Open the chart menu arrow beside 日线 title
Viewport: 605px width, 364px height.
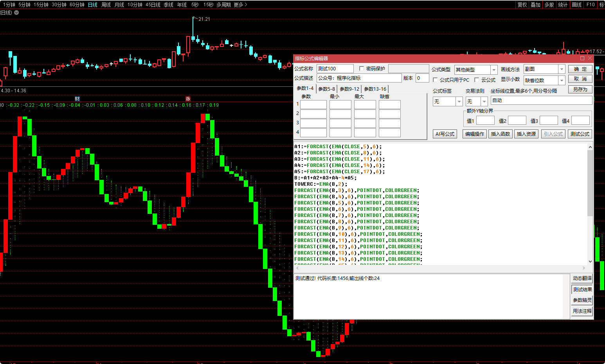tap(16, 13)
